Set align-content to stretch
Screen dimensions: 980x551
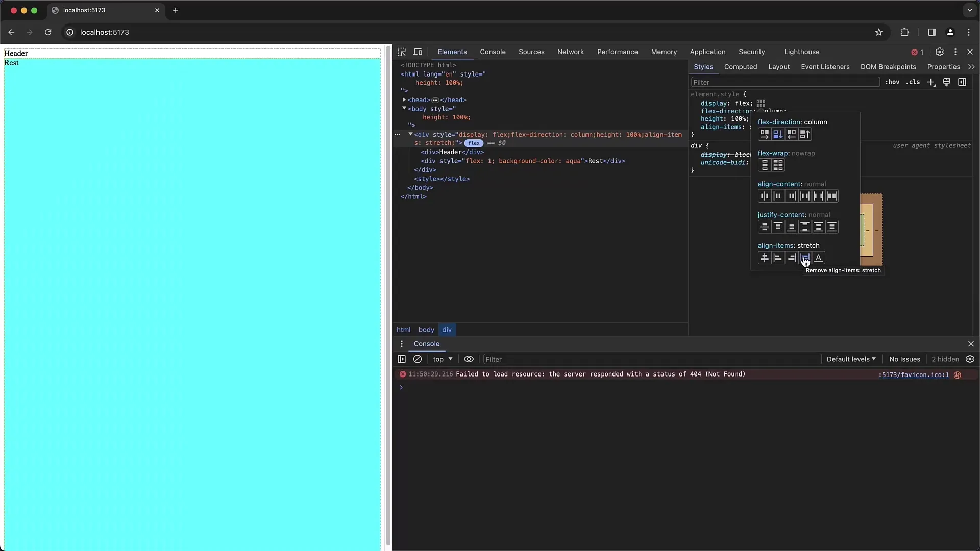[832, 196]
